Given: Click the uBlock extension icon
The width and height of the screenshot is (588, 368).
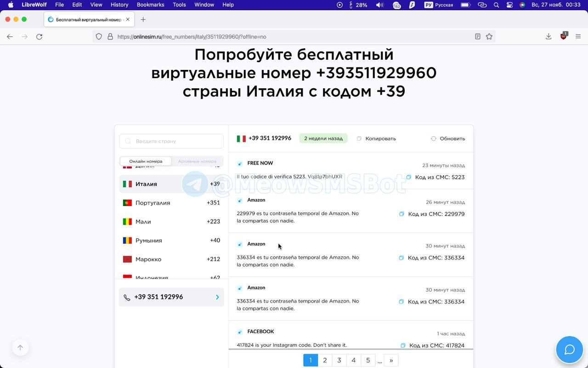Looking at the screenshot, I should tap(564, 36).
